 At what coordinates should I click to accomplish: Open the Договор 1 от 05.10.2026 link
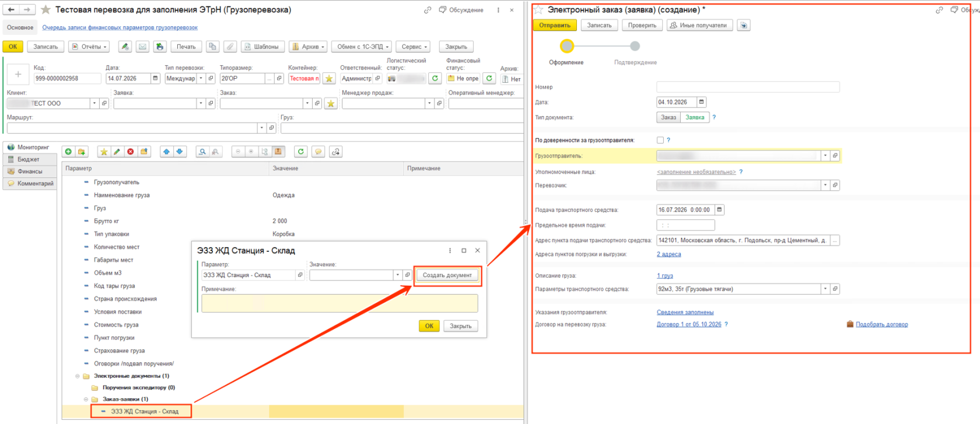coord(689,324)
